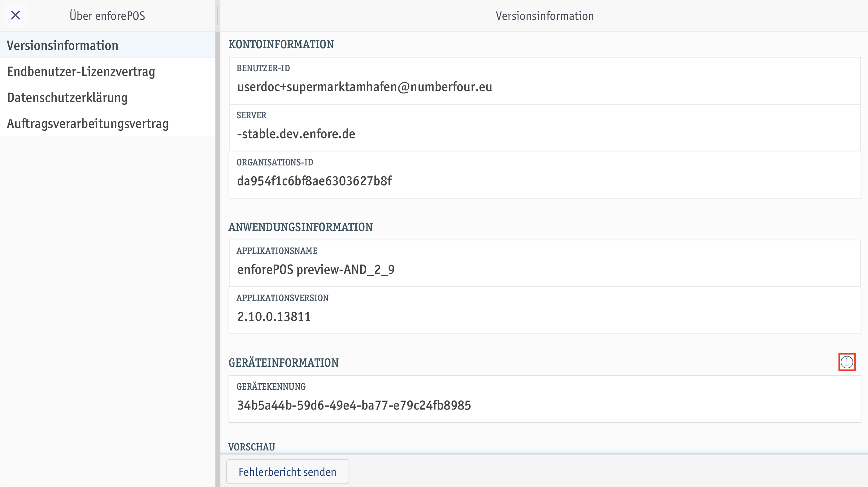The width and height of the screenshot is (868, 487).
Task: Click the Vorschau section heading
Action: [x=252, y=447]
